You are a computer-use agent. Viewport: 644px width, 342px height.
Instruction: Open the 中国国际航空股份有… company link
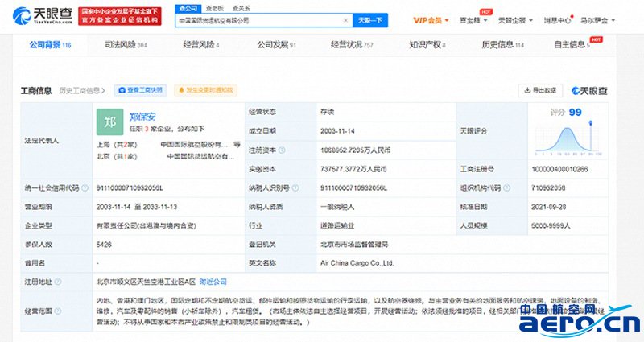[194, 145]
